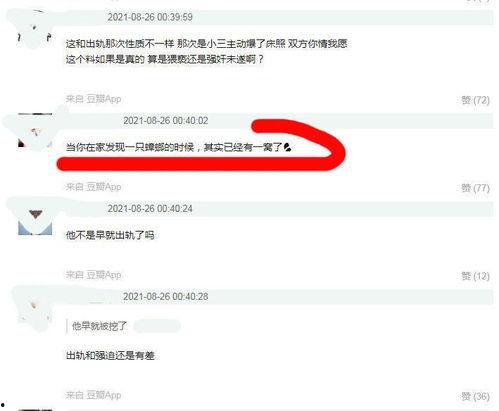Like the cockroach comment with 赞 (77)
This screenshot has height=411, width=499.
[x=475, y=188]
